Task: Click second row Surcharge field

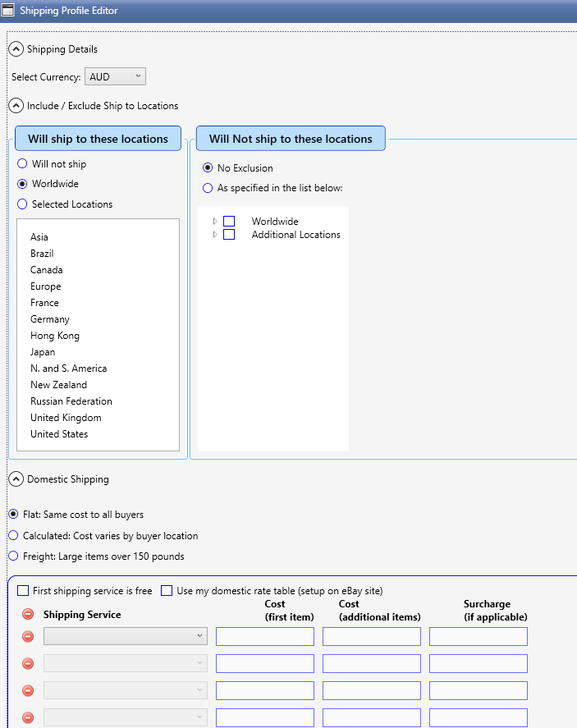Action: pyautogui.click(x=479, y=663)
